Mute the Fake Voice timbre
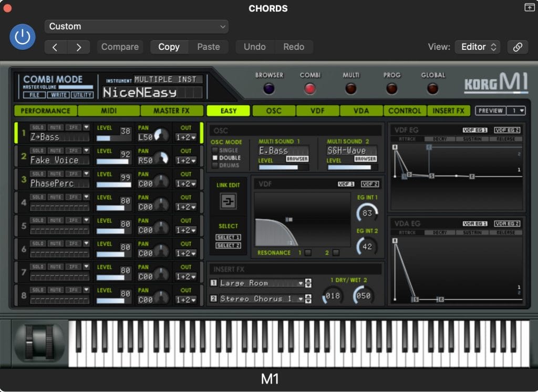The height and width of the screenshot is (392, 538). pyautogui.click(x=56, y=151)
